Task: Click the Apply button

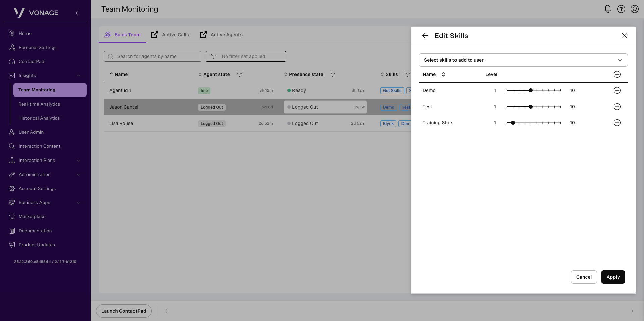Action: pyautogui.click(x=613, y=277)
